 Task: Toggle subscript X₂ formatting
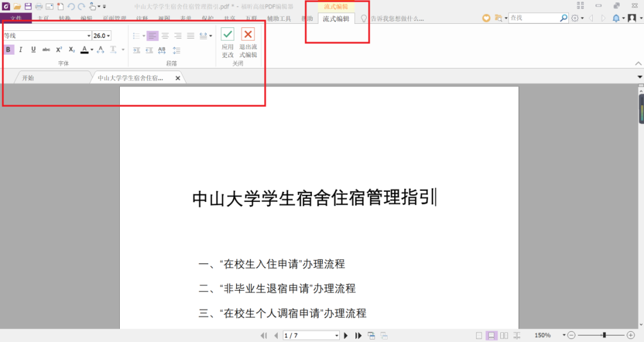pyautogui.click(x=72, y=49)
